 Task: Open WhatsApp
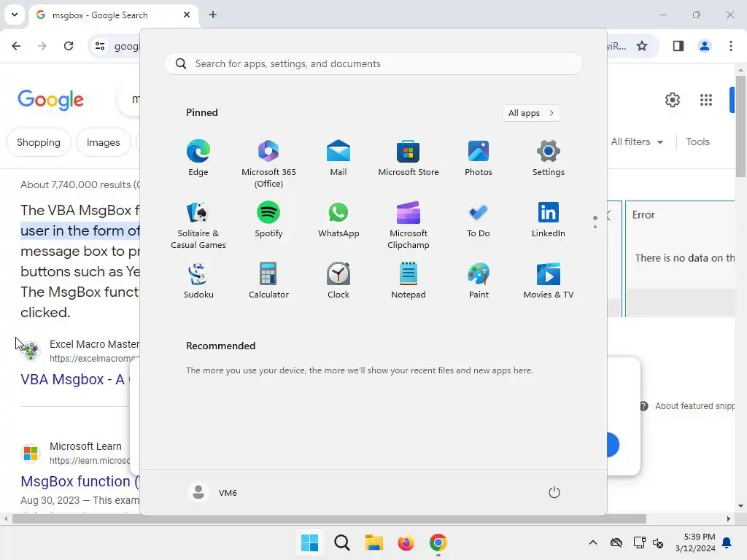pos(338,219)
